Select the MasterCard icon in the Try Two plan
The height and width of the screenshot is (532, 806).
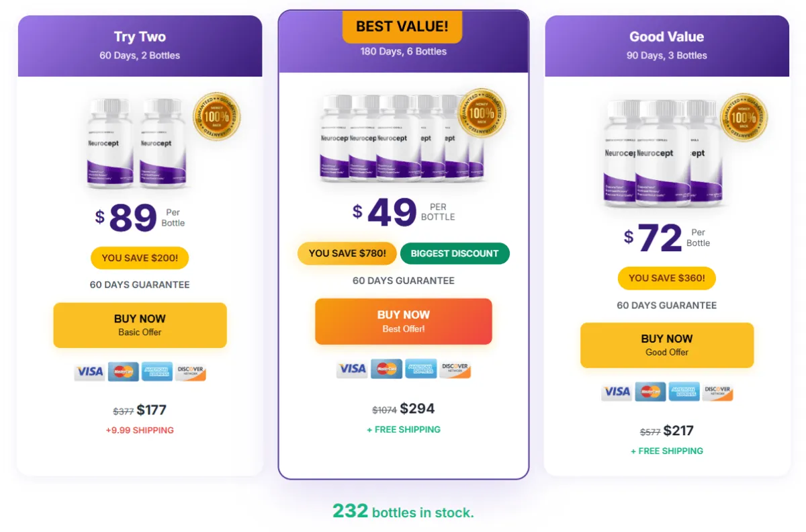[x=123, y=371]
